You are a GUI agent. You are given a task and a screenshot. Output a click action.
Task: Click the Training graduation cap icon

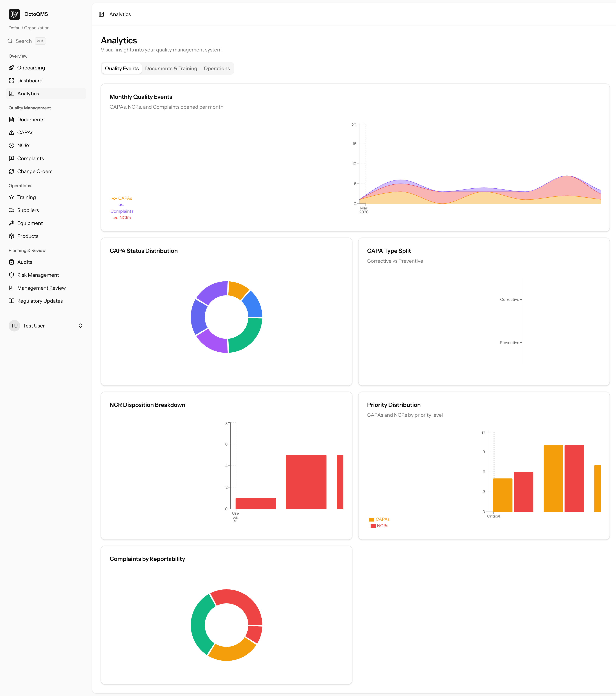(12, 197)
